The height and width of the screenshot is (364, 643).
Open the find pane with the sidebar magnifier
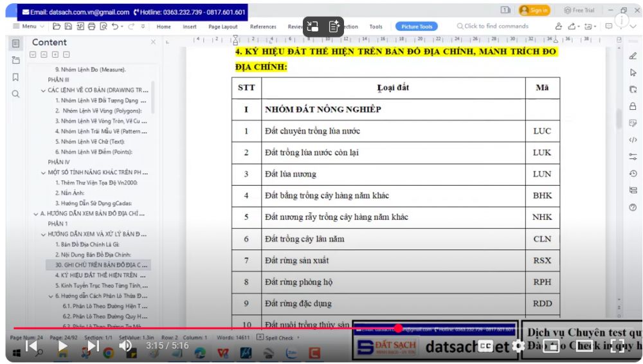pos(15,94)
